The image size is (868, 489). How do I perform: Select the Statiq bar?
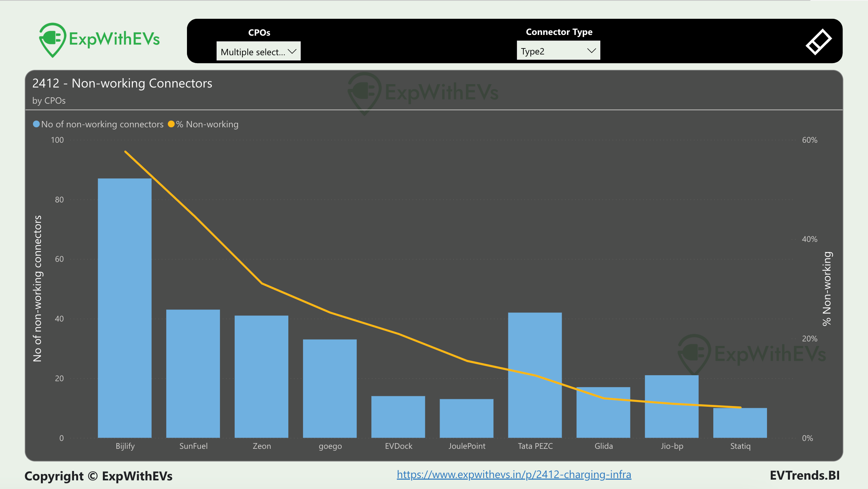pos(740,423)
